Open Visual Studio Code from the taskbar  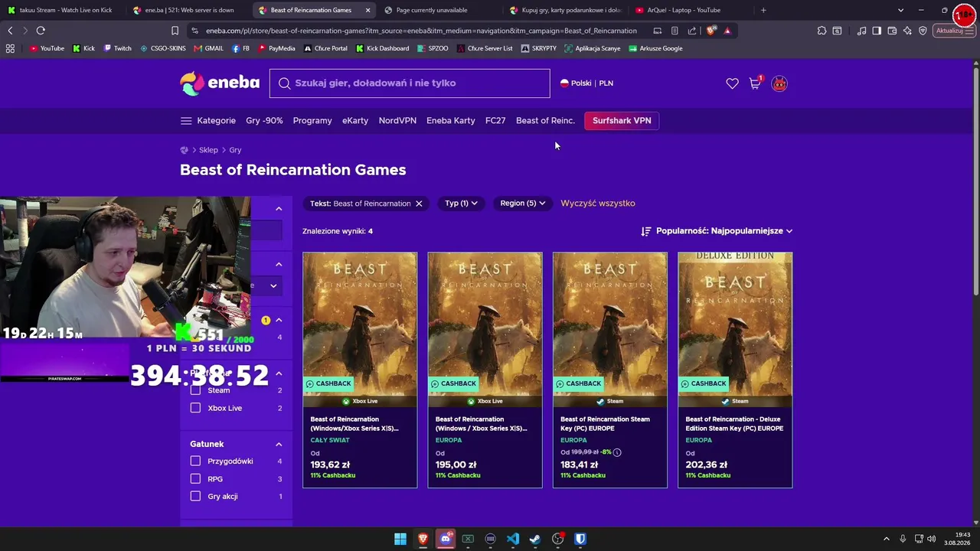pos(513,539)
